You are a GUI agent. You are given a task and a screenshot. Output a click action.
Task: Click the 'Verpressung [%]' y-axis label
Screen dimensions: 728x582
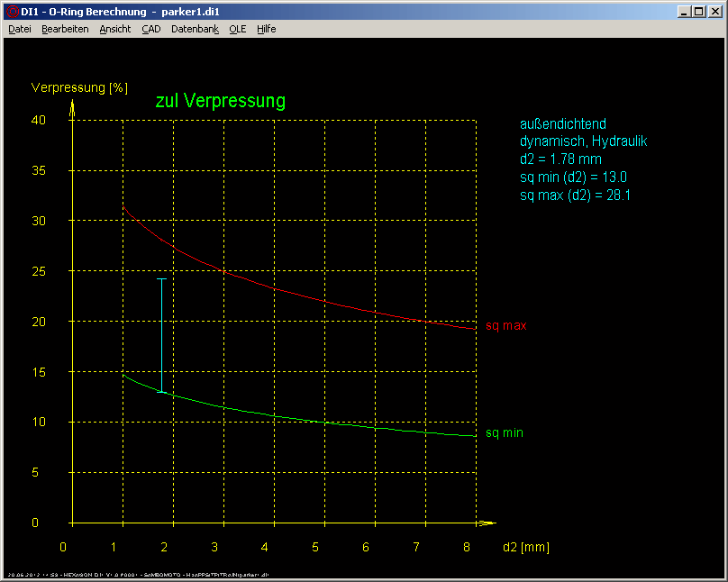pos(79,88)
